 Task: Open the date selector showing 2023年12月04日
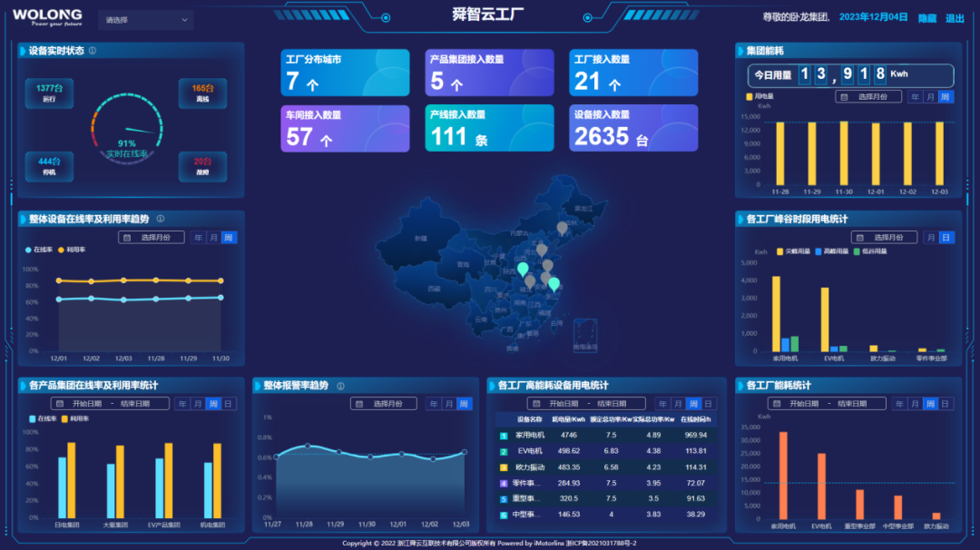coord(876,17)
